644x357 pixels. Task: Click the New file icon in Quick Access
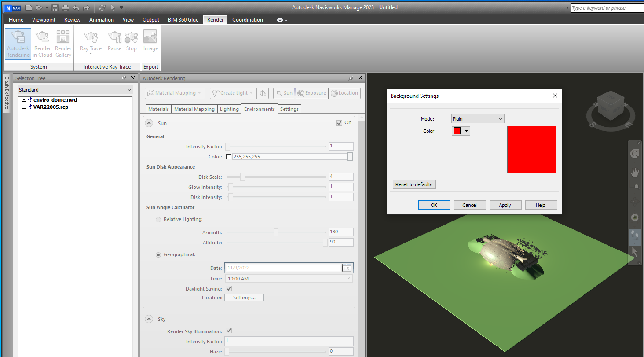click(29, 7)
